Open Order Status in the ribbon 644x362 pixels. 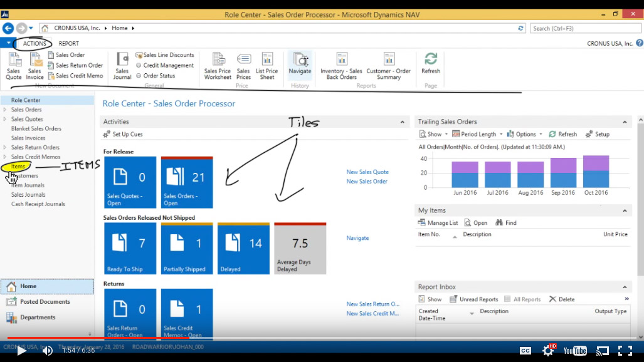156,76
